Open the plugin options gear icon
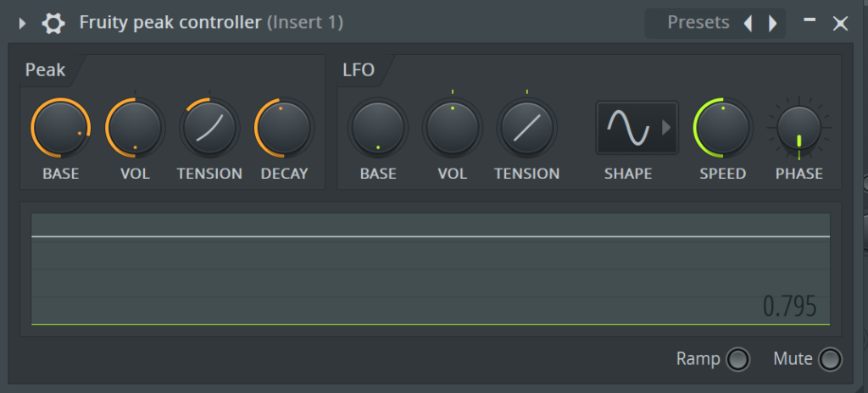Image resolution: width=868 pixels, height=393 pixels. click(53, 23)
